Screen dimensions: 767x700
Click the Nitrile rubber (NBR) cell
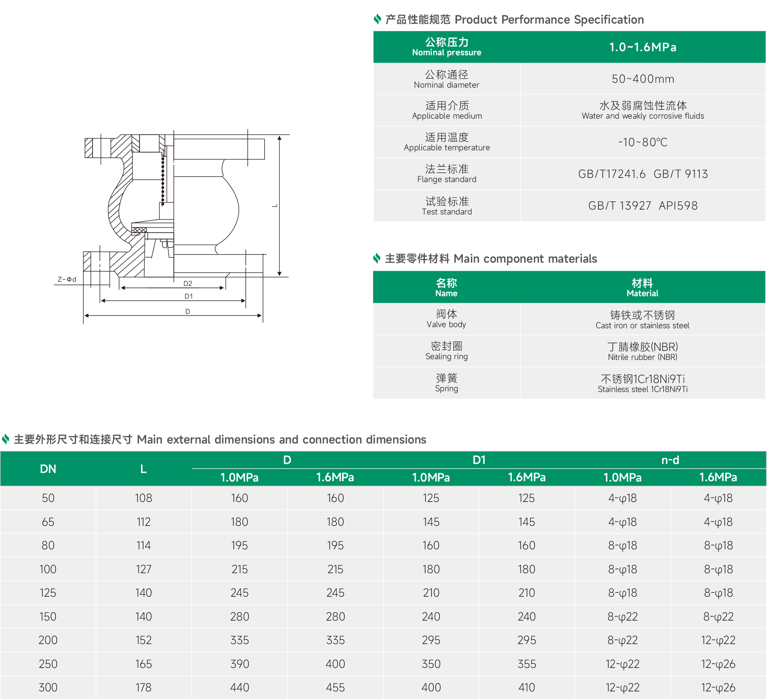(x=642, y=351)
